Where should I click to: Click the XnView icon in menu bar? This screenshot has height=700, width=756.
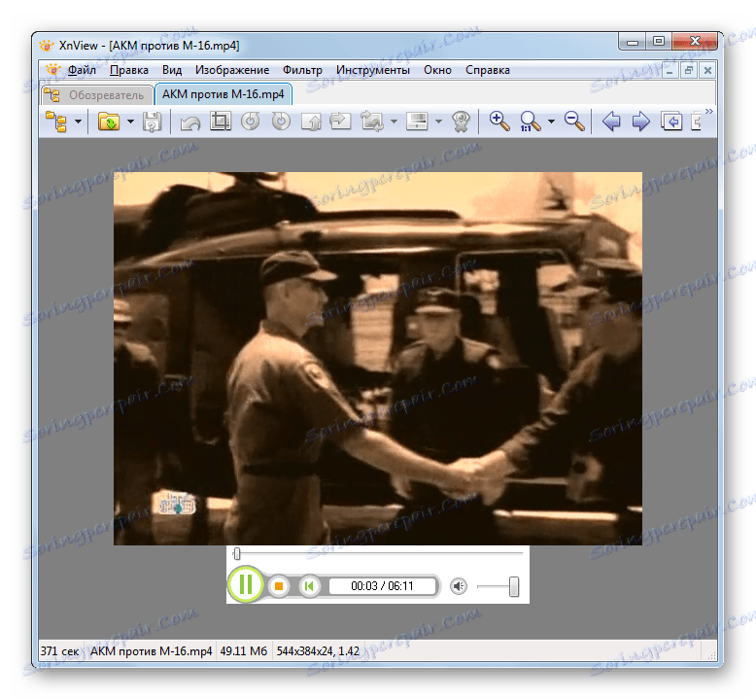click(x=52, y=70)
